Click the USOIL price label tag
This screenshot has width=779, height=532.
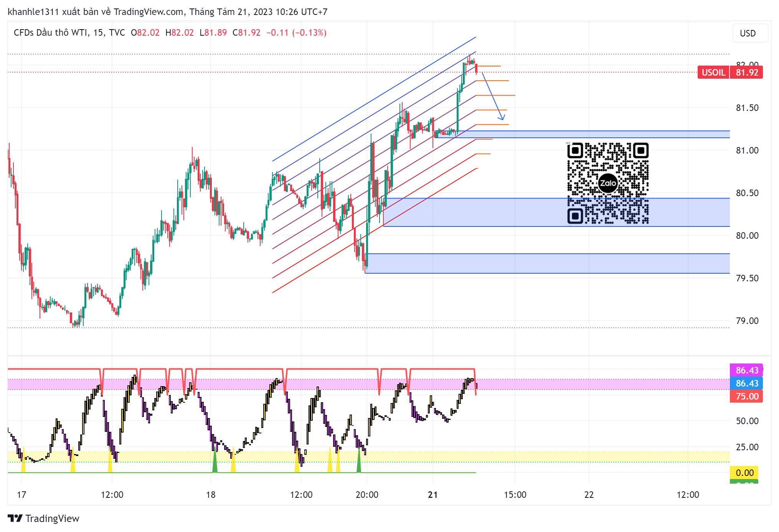point(713,73)
